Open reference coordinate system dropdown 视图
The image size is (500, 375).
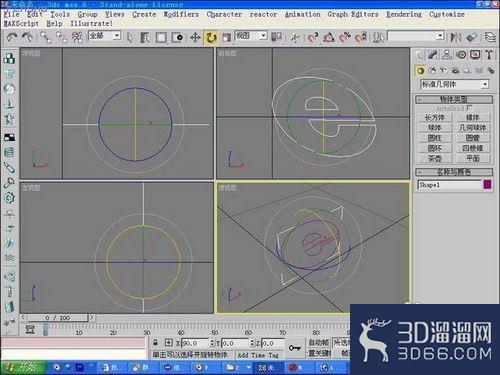coord(251,36)
